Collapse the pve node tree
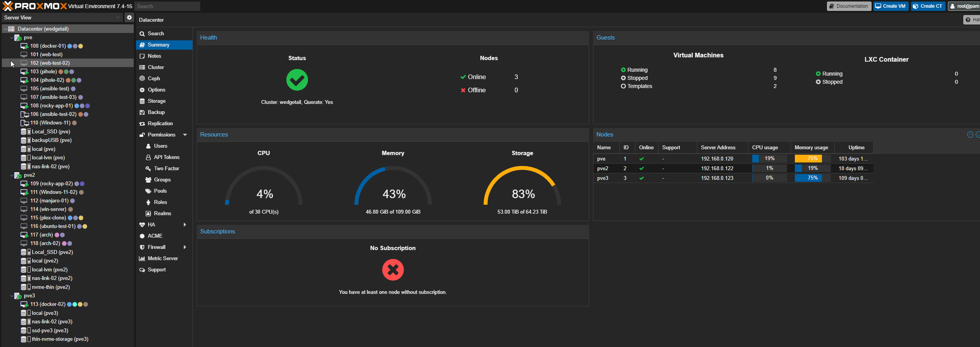The width and height of the screenshot is (980, 347). pos(11,38)
